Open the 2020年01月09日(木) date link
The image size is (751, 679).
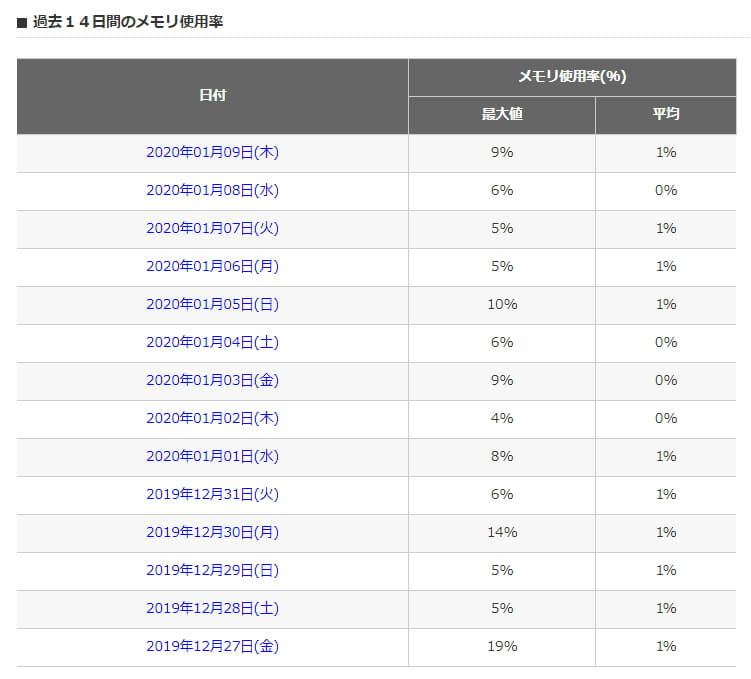click(212, 152)
